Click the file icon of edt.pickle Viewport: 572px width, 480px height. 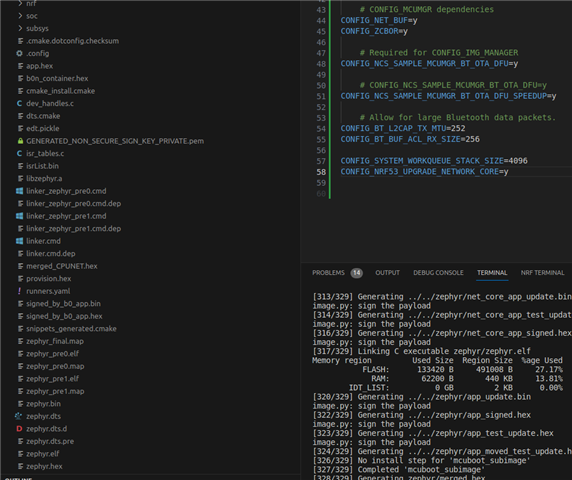(20, 128)
